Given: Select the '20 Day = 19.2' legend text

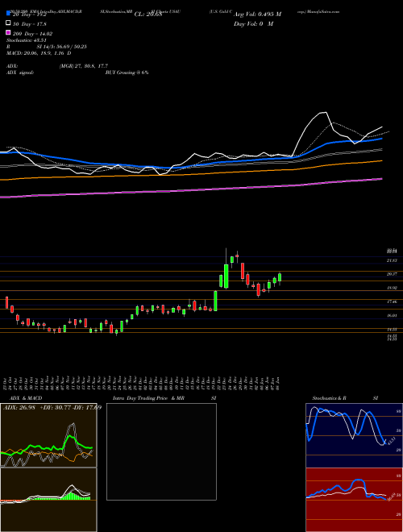Looking at the screenshot, I should [30, 15].
